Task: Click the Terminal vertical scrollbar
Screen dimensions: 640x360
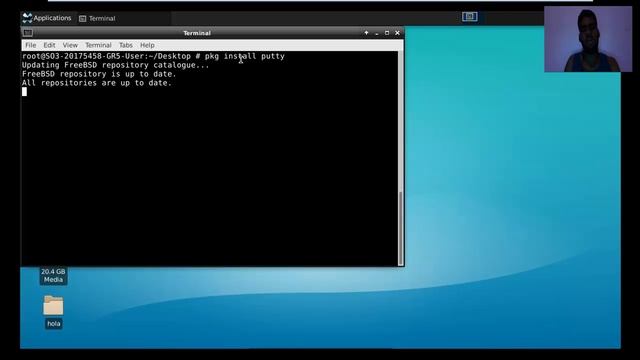Action: pyautogui.click(x=400, y=158)
